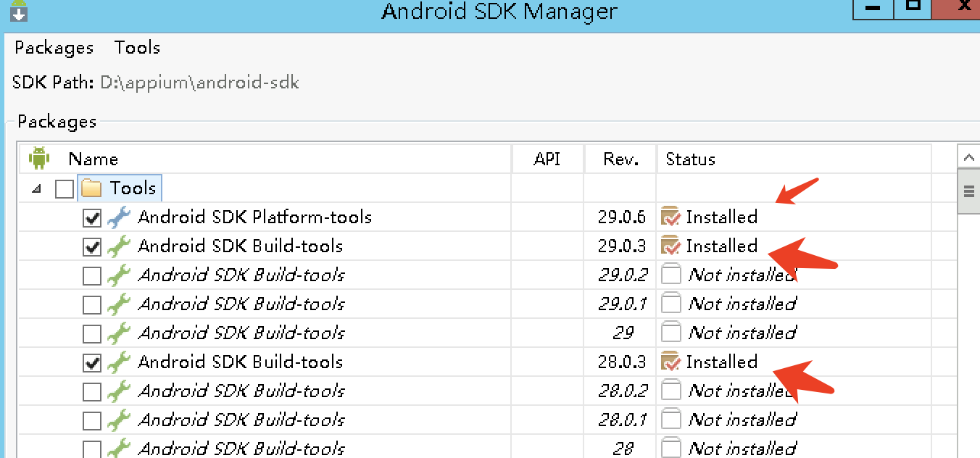Click the installed status icon for Platform-tools 29.0.6
980x458 pixels.
coord(671,217)
